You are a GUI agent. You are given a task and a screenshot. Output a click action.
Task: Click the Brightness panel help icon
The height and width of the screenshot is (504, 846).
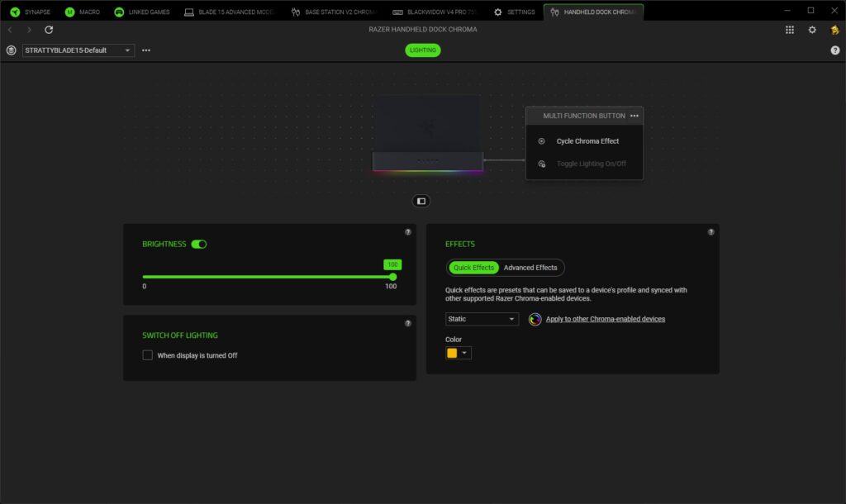tap(408, 232)
